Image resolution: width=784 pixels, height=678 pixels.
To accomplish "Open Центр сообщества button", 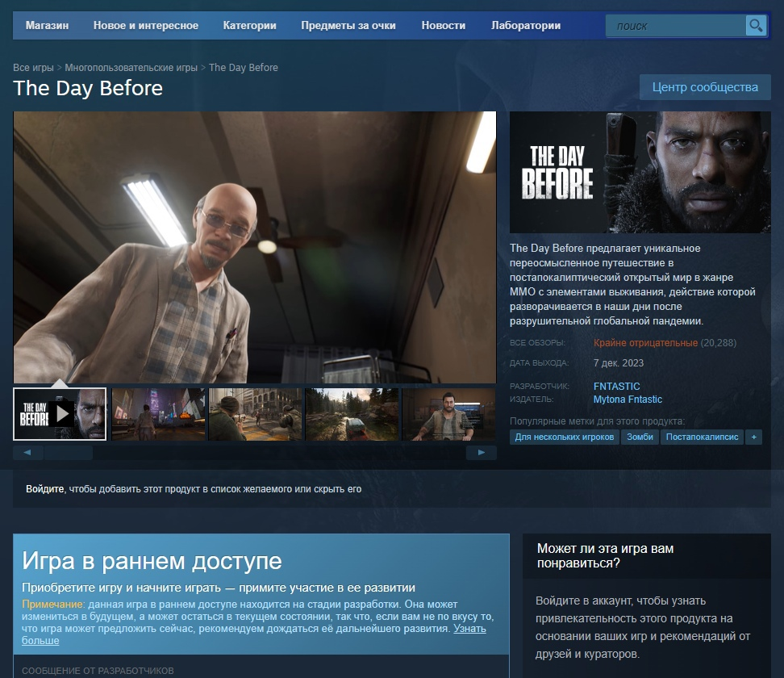I will point(705,87).
